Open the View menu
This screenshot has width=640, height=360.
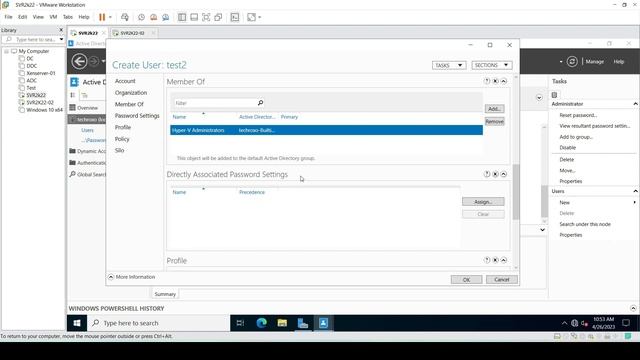(x=38, y=17)
